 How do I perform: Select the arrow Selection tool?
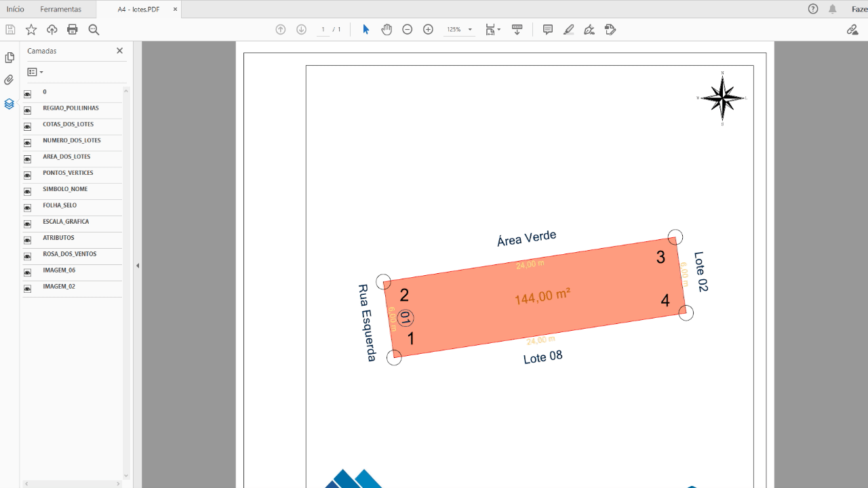(x=366, y=30)
